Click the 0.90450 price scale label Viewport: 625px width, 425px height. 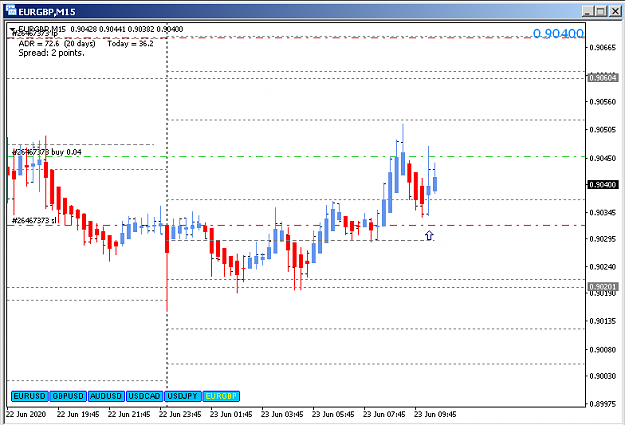click(x=603, y=158)
